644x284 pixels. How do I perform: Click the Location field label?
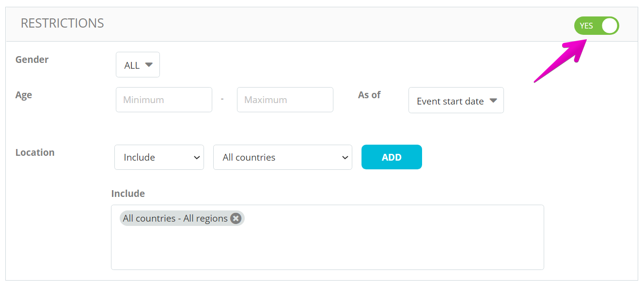pyautogui.click(x=35, y=152)
